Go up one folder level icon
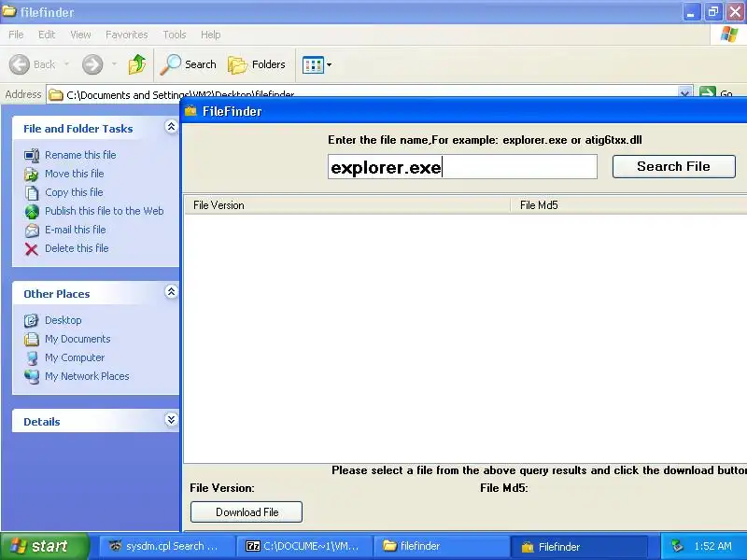Screen dimensions: 747x560 137,64
